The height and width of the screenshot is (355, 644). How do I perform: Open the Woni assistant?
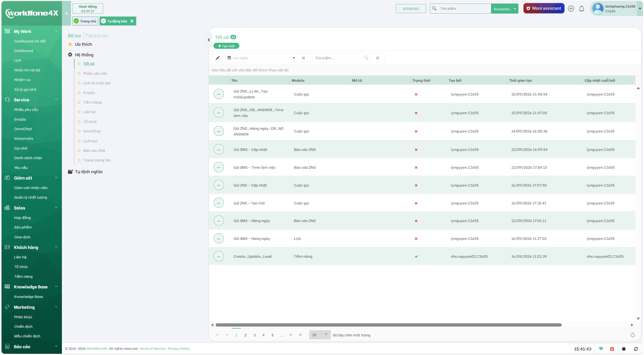[544, 8]
